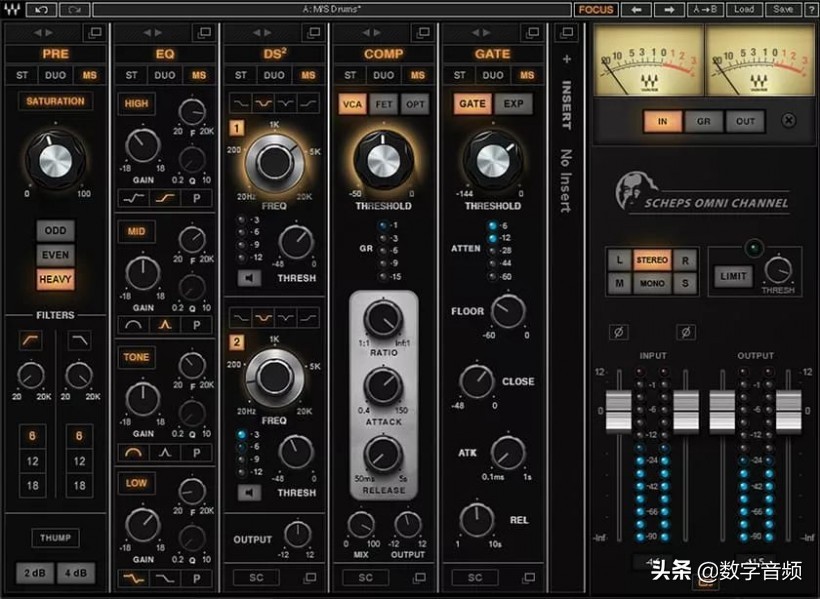Audition DS² band 1 with speaker icon
Image resolution: width=820 pixels, height=599 pixels.
coord(249,278)
